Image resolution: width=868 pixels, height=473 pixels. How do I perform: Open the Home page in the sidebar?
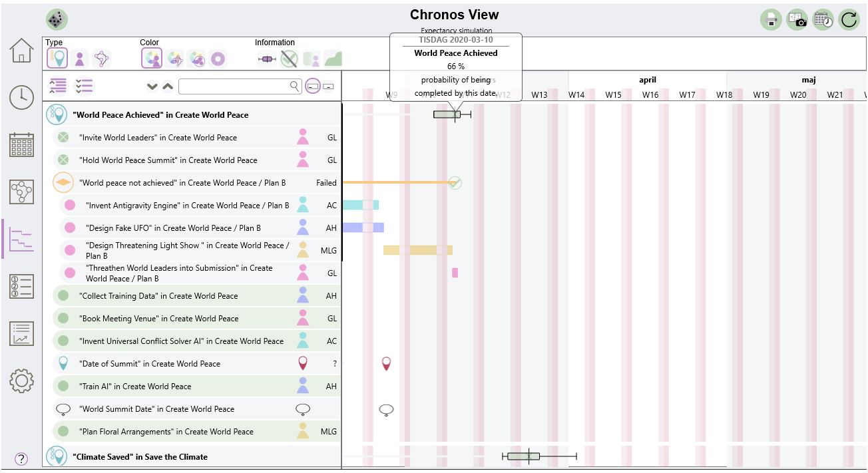tap(21, 51)
